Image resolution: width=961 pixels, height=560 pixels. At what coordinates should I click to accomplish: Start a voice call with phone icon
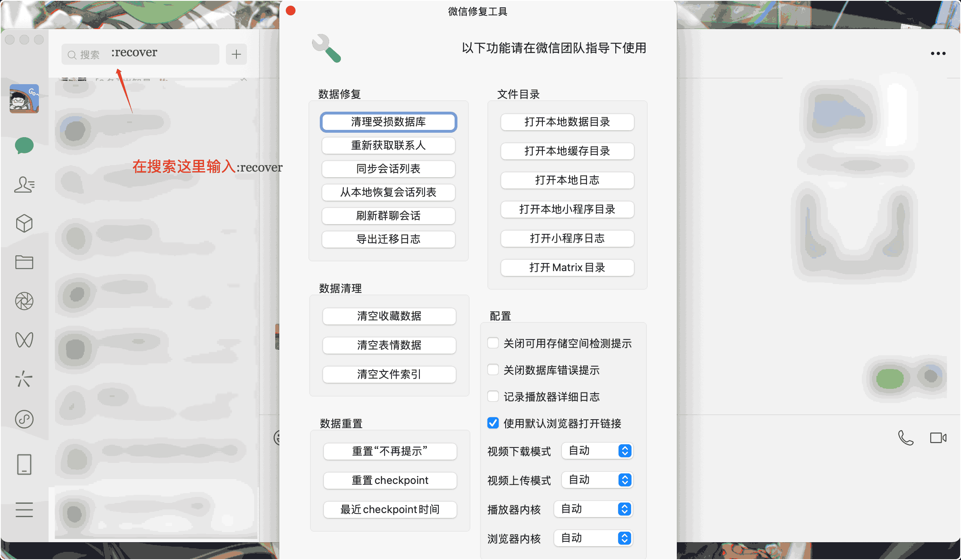click(x=906, y=438)
